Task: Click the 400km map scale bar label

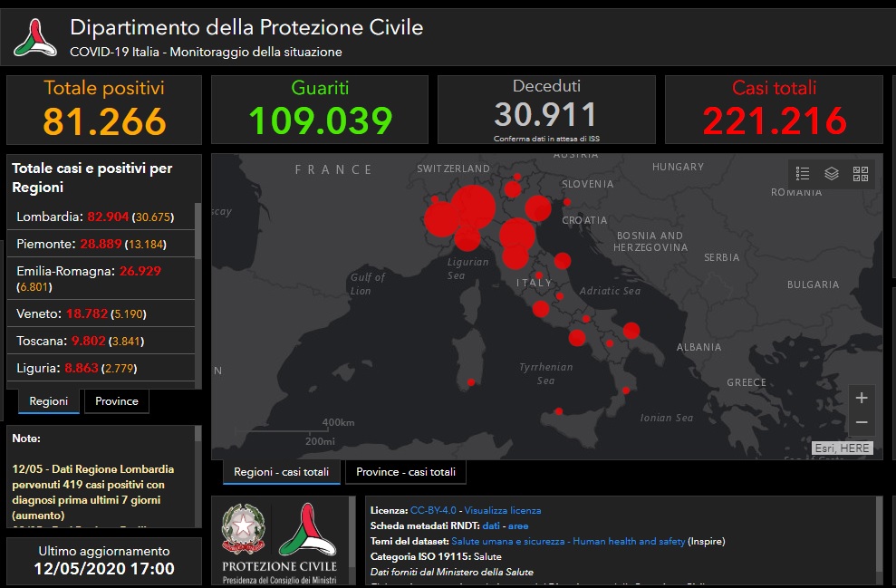Action: (338, 422)
